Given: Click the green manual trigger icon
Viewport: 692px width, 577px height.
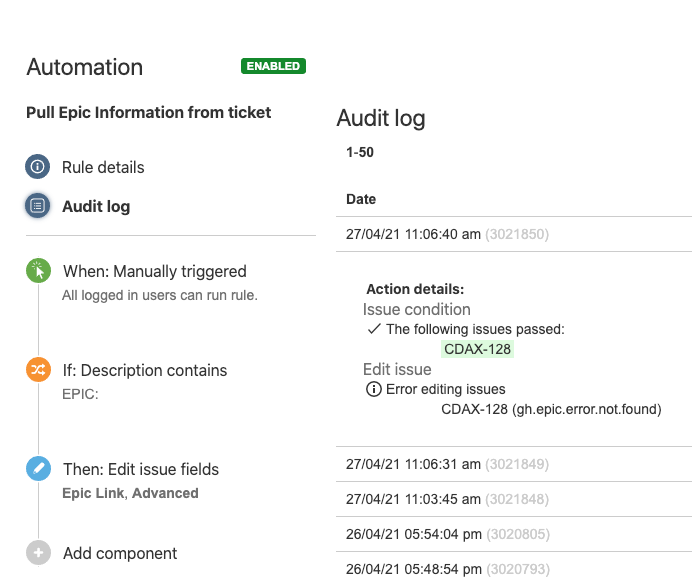Looking at the screenshot, I should click(38, 271).
